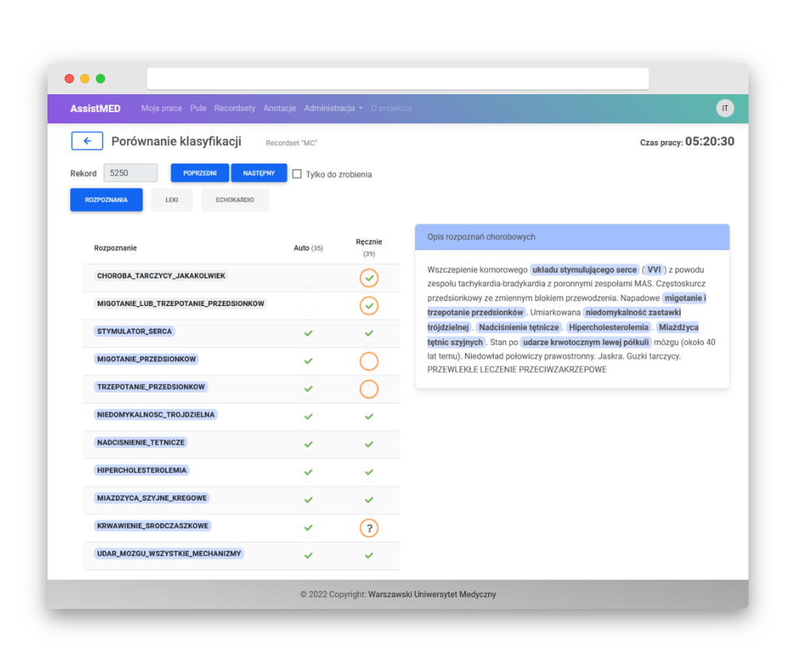The image size is (796, 672).
Task: Toggle the orange check for MIGOTANIE_LUB_TRZEPOTANIE_PRZEDSIONKOW
Action: [368, 305]
